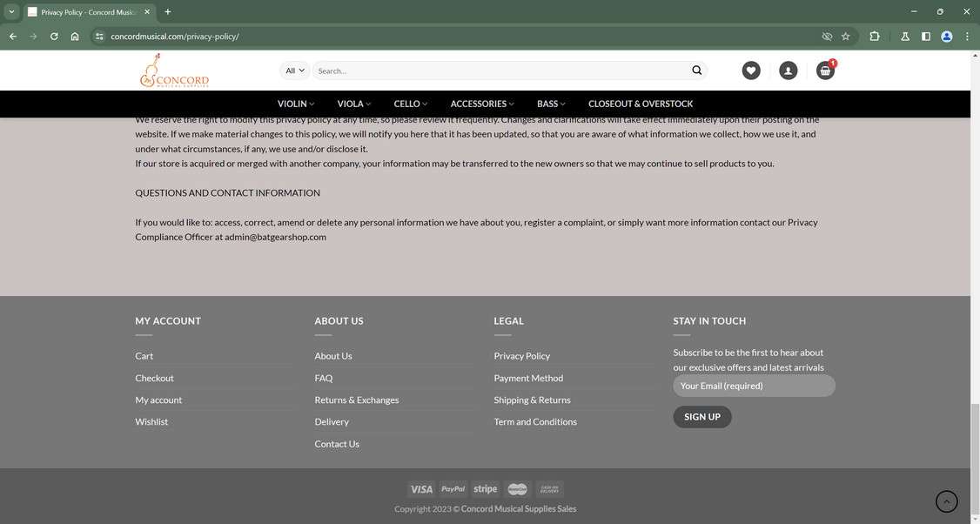Open the Payment Method footer link
This screenshot has width=980, height=524.
(528, 378)
